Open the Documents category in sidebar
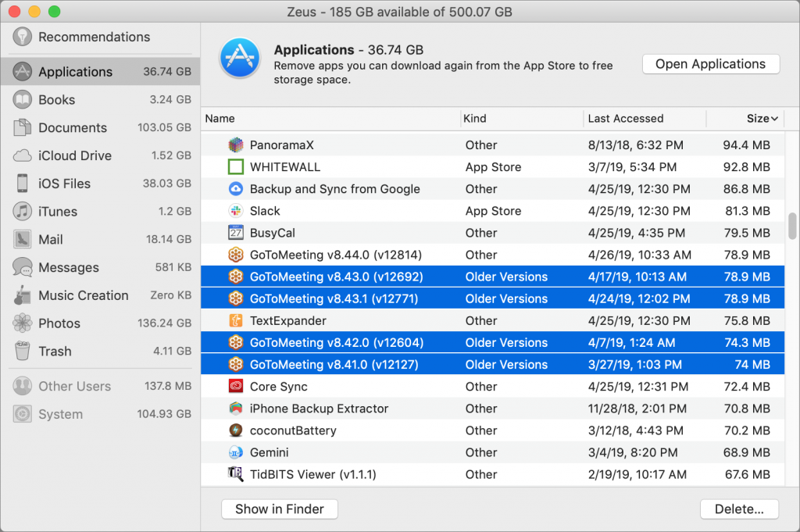 coord(100,127)
